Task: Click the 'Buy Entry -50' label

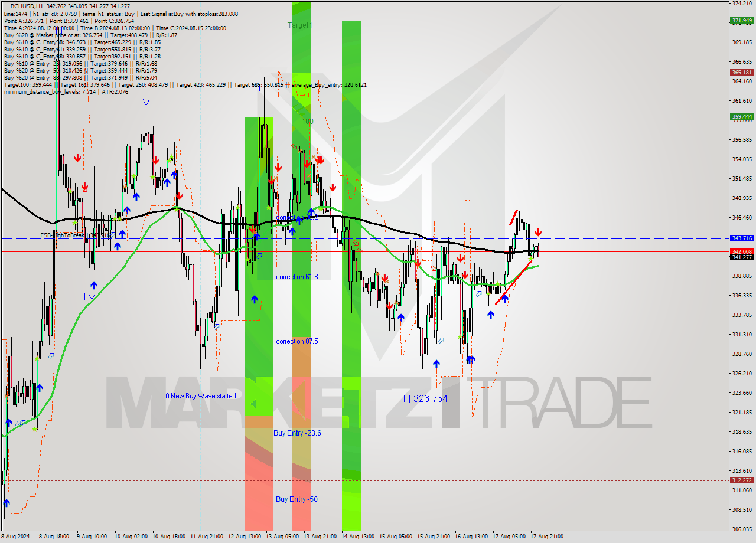Action: [x=296, y=499]
